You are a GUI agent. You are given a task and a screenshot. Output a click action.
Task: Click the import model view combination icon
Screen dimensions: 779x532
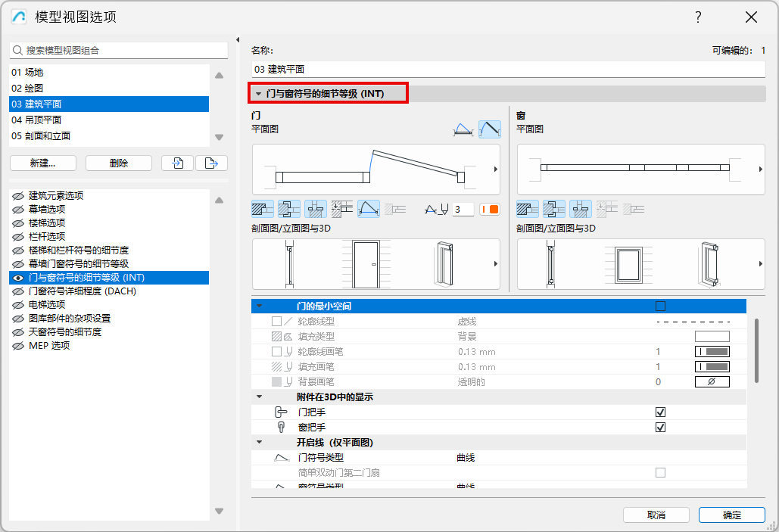point(177,163)
